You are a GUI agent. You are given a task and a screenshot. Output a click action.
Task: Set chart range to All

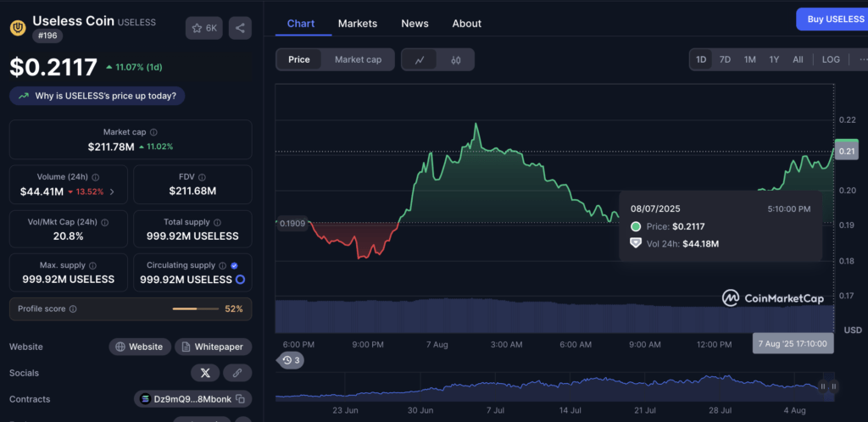[x=798, y=59]
